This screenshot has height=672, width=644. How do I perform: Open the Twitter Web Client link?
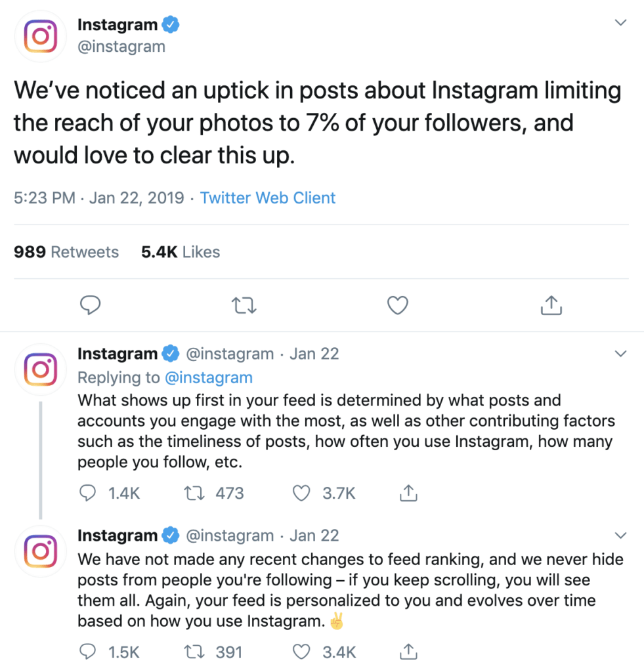tap(268, 198)
